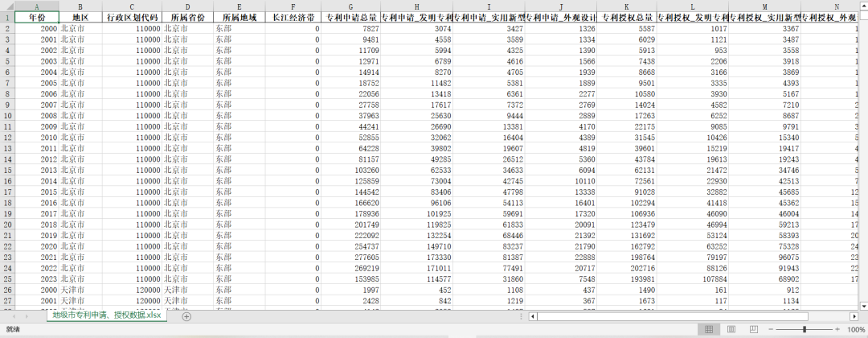The width and height of the screenshot is (868, 338).
Task: Click the previous sheet navigation arrow
Action: point(12,316)
